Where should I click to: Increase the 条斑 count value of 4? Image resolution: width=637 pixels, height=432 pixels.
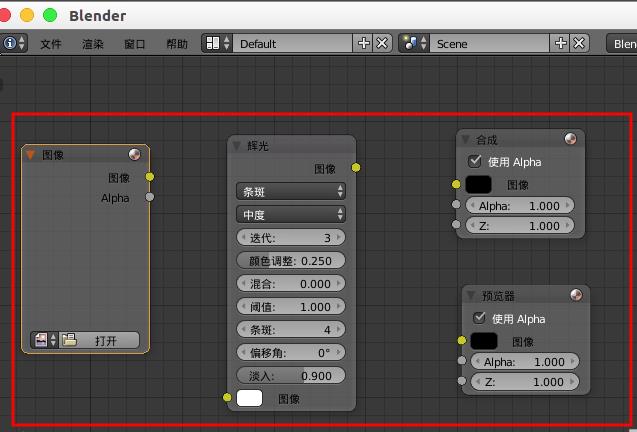(x=339, y=330)
